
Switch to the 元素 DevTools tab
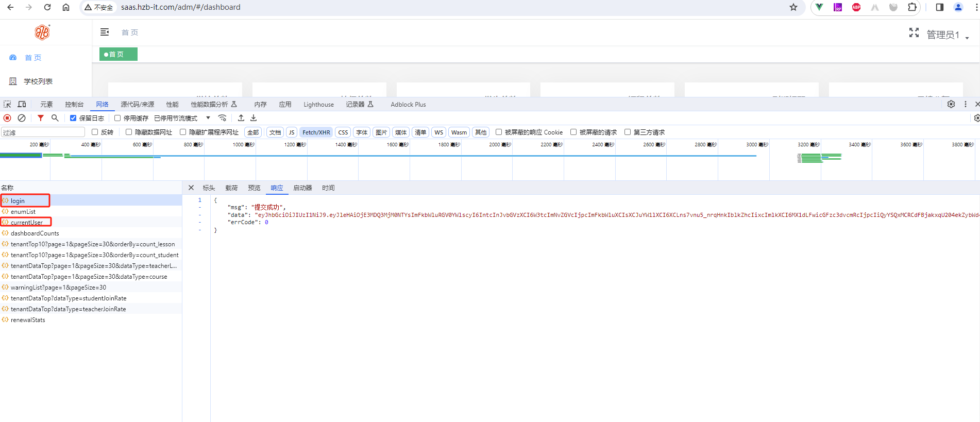coord(46,104)
